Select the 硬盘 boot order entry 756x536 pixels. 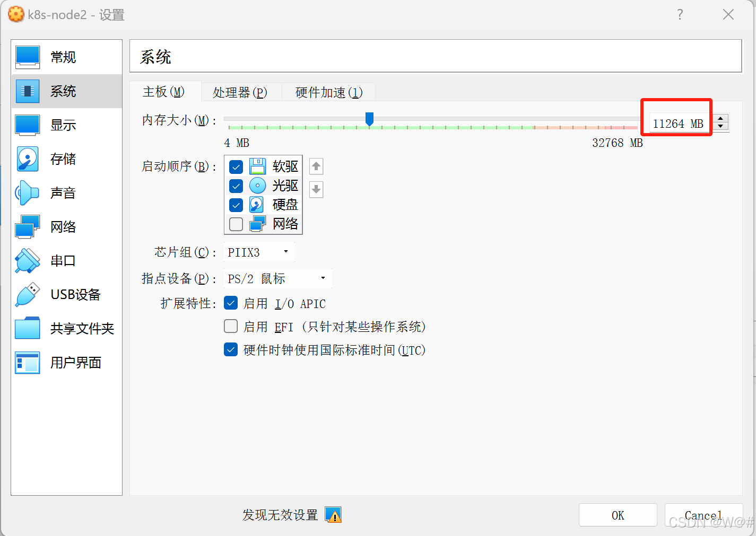(263, 205)
